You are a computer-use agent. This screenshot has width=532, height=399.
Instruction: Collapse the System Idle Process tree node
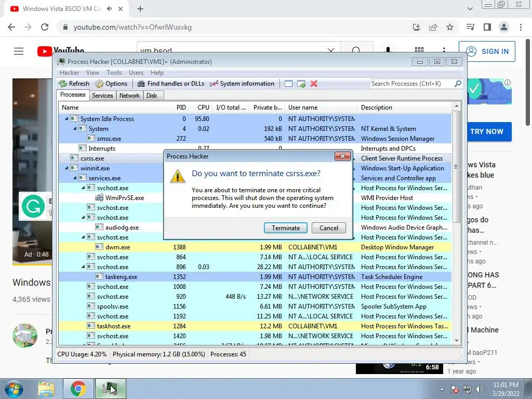pyautogui.click(x=66, y=119)
